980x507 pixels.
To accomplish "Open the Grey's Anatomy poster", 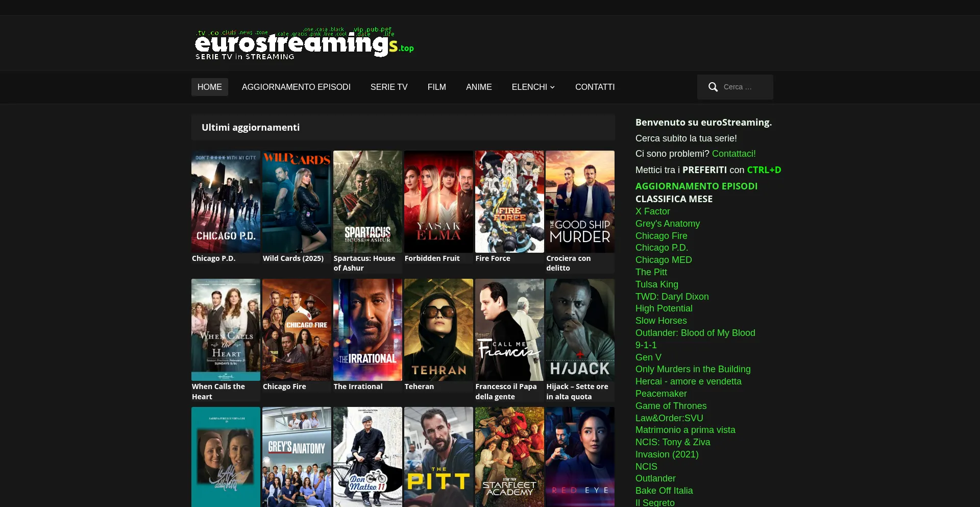I will tap(297, 457).
